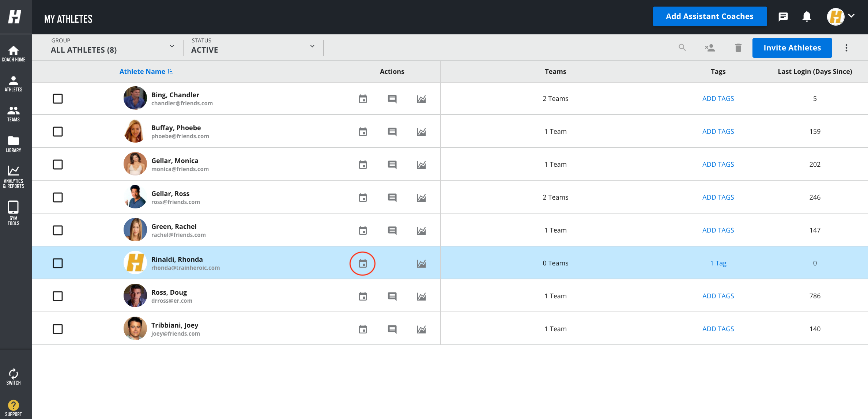The image size is (868, 419).
Task: Select checkbox for Bing, Chandler
Action: (58, 99)
